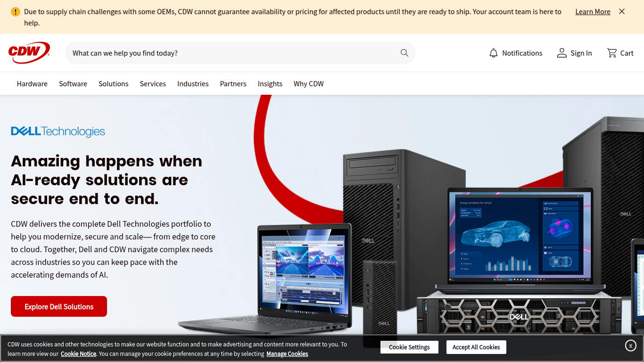Click the search magnifier icon
This screenshot has width=644, height=362.
click(x=405, y=53)
